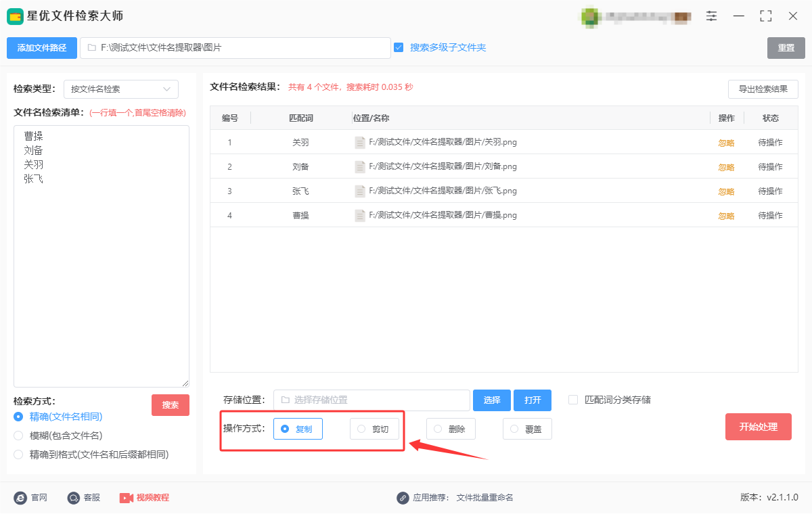
Task: Click the 添加文件路径 button
Action: (x=42, y=48)
